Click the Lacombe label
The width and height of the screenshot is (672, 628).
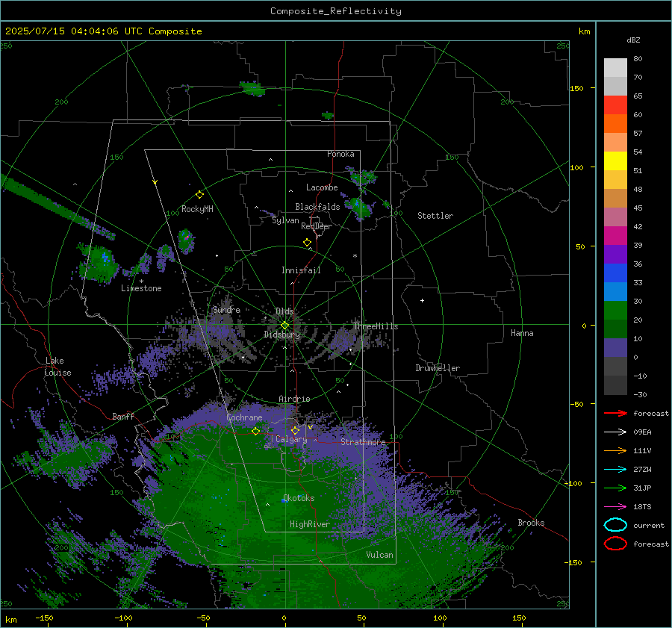click(x=322, y=187)
